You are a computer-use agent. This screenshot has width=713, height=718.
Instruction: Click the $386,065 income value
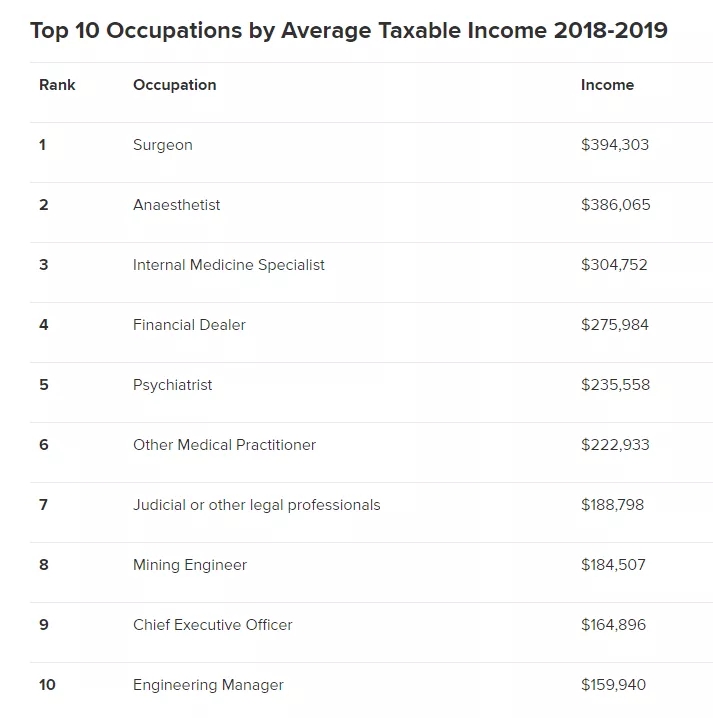(615, 205)
